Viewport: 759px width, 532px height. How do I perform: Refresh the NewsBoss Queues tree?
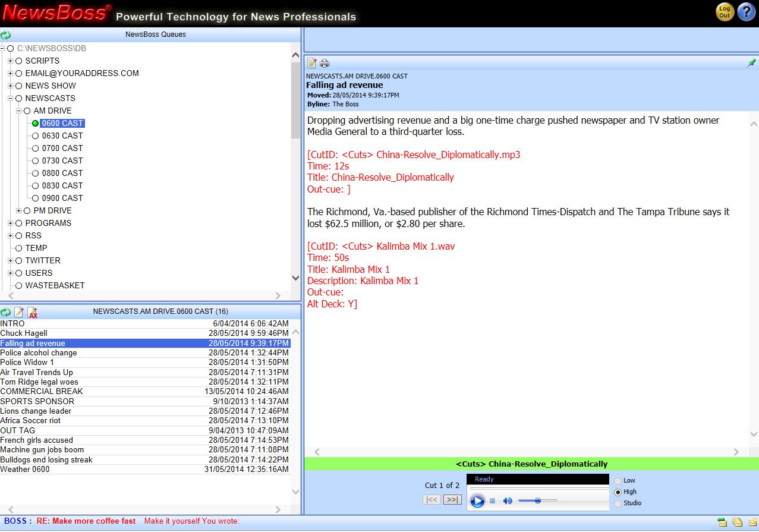(6, 35)
